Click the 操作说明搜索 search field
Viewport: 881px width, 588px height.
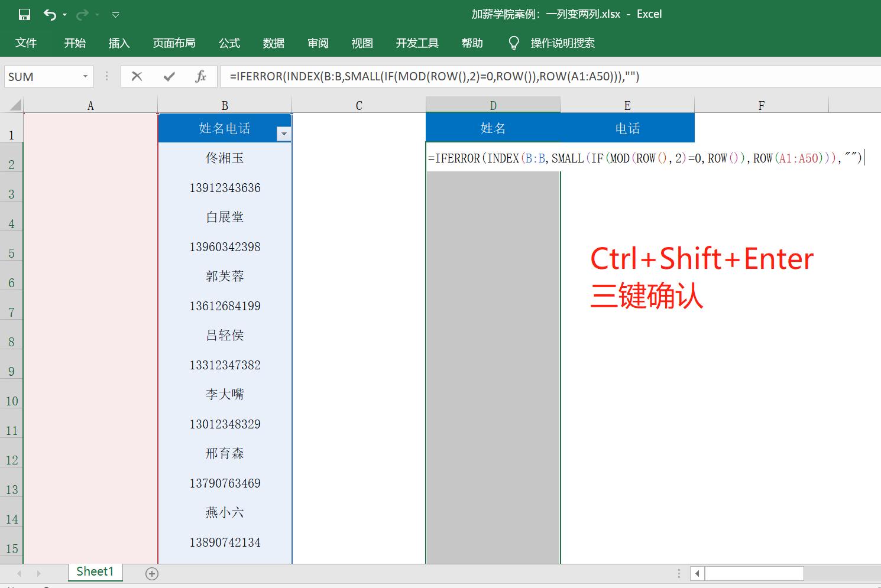click(562, 42)
